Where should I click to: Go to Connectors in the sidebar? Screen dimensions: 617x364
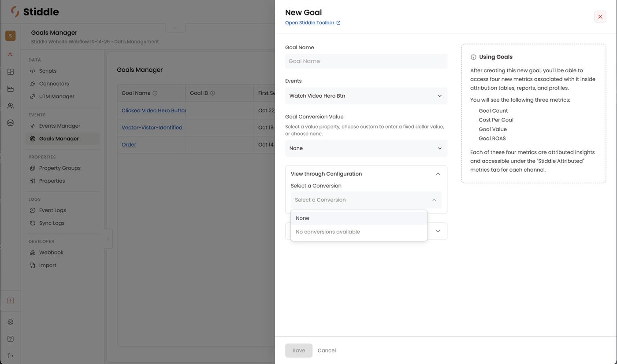tap(63, 84)
